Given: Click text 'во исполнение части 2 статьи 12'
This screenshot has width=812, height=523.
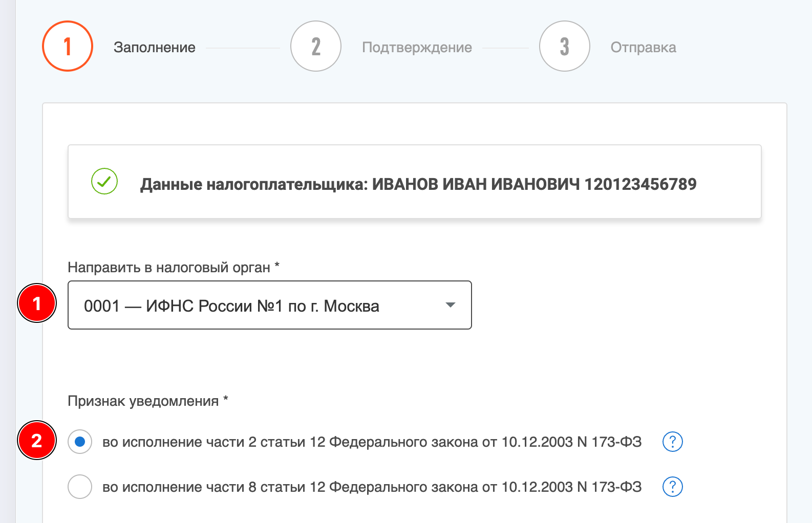Looking at the screenshot, I should click(214, 442).
